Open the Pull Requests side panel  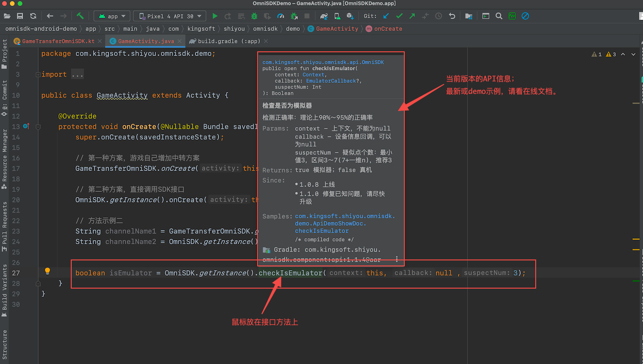coord(5,227)
